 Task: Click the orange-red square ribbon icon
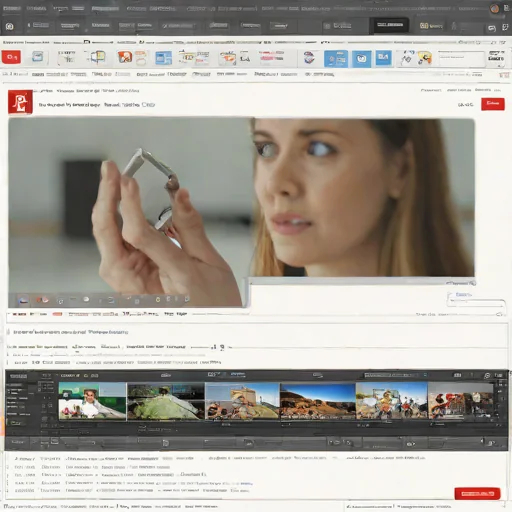click(x=125, y=57)
